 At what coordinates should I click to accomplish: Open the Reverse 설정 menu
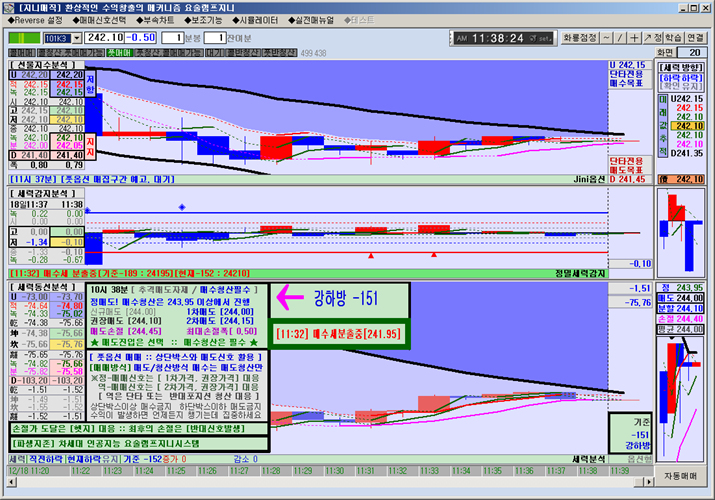click(x=35, y=21)
